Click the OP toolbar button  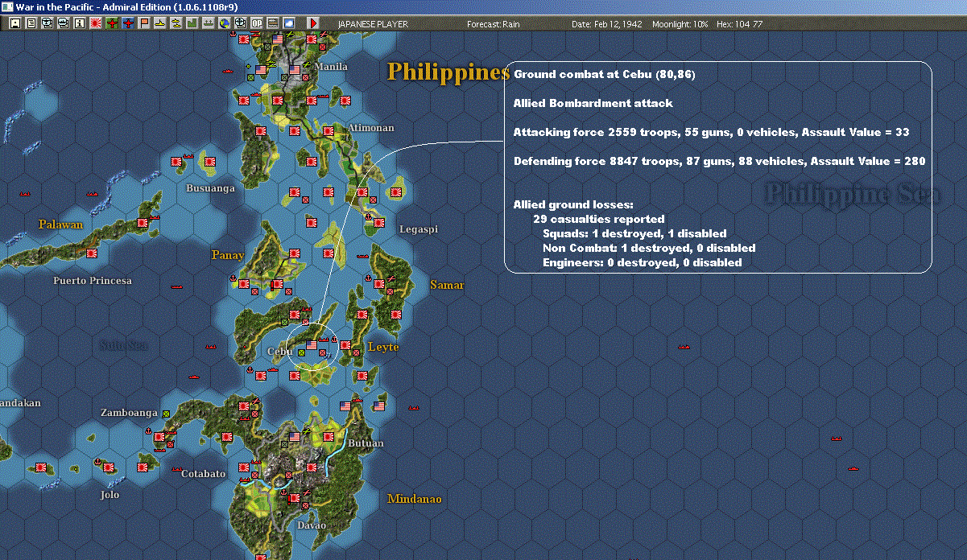pyautogui.click(x=257, y=23)
